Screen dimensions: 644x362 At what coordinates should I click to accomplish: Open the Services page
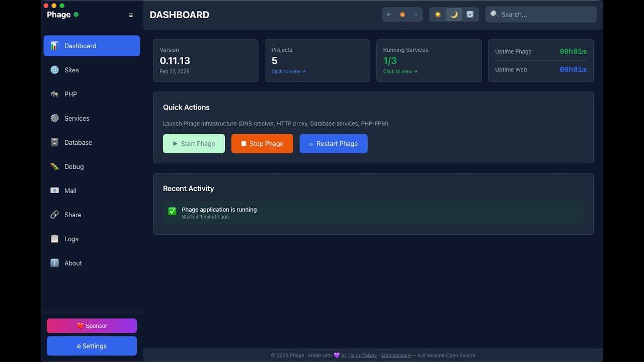click(92, 118)
